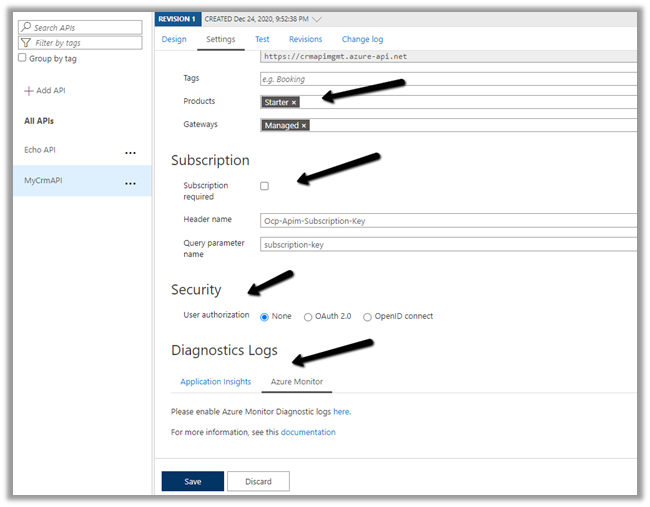650x507 pixels.
Task: Open the documentation link
Action: coord(308,432)
